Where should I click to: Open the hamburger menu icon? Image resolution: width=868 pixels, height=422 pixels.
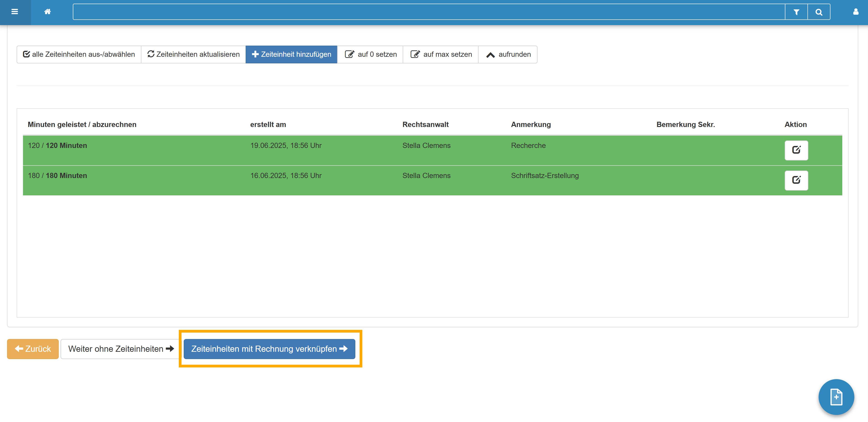[x=15, y=12]
